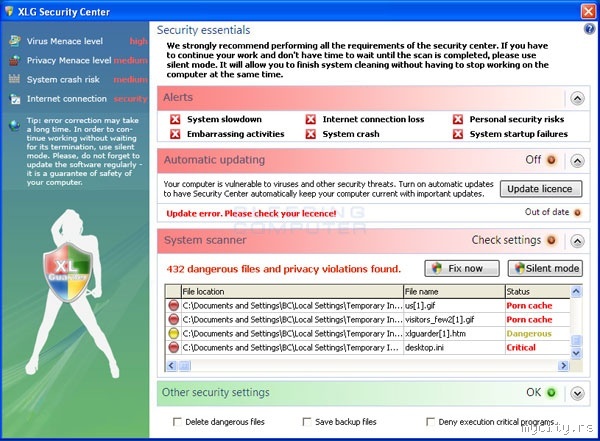The height and width of the screenshot is (441, 600).
Task: Click the Alerts section header title
Action: [x=178, y=97]
